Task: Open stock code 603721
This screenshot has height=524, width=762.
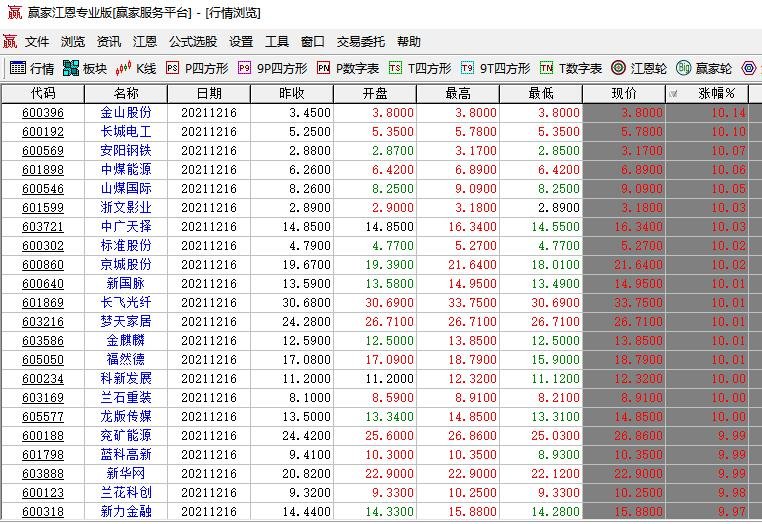Action: [43, 227]
